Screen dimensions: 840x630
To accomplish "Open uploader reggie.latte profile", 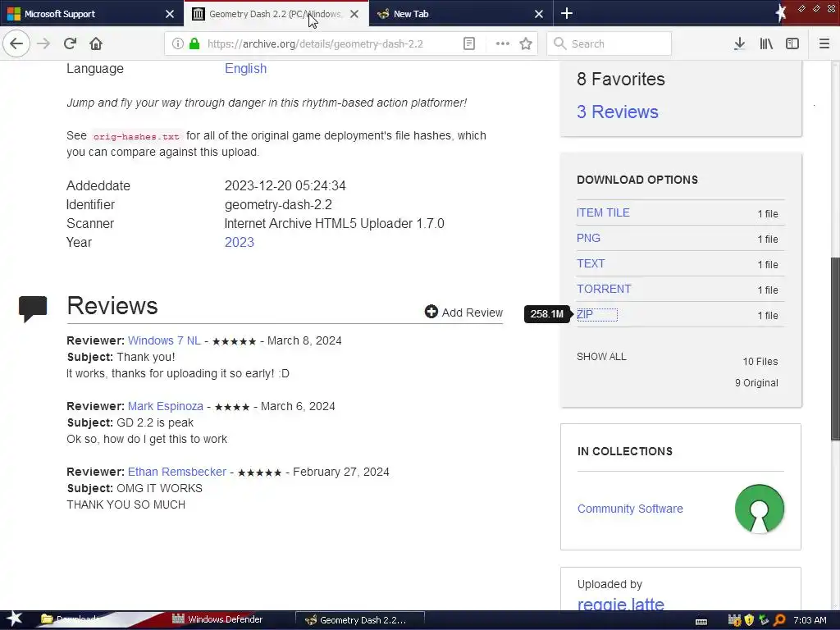I will (x=620, y=604).
